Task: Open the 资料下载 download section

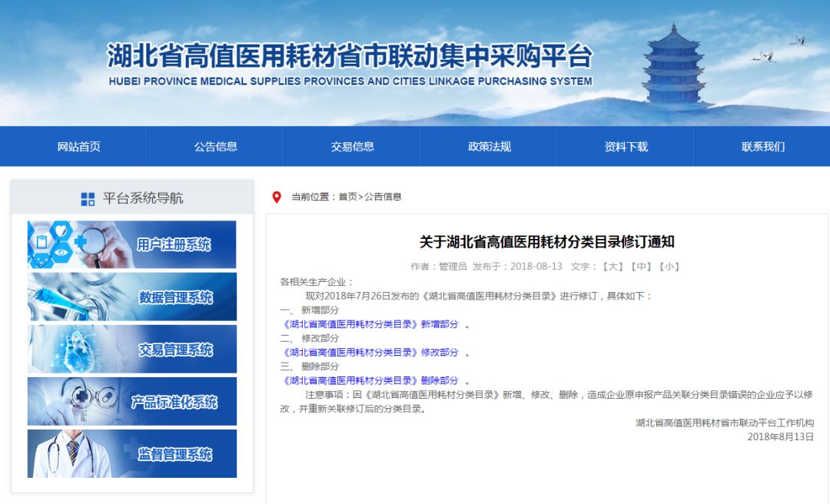Action: (x=627, y=146)
